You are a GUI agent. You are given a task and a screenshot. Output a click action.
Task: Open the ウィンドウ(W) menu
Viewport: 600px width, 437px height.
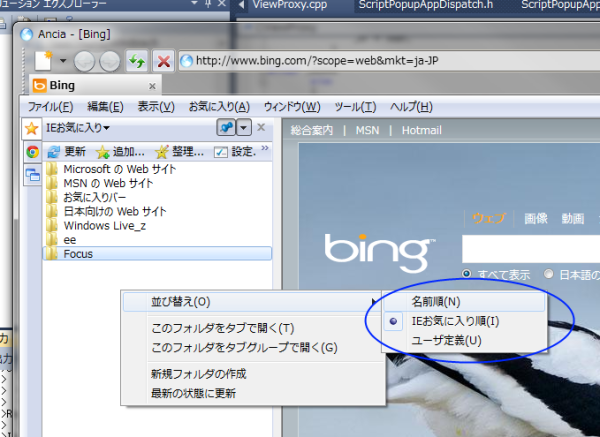[x=292, y=107]
